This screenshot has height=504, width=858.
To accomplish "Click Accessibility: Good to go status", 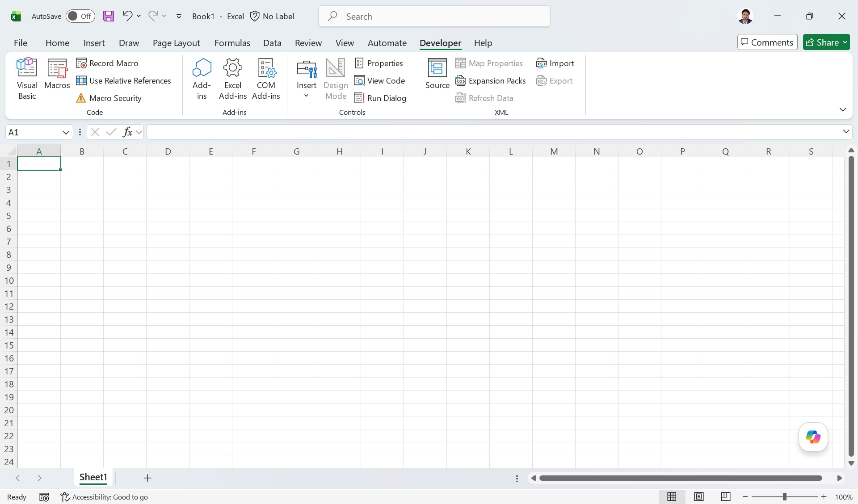I will [x=104, y=497].
